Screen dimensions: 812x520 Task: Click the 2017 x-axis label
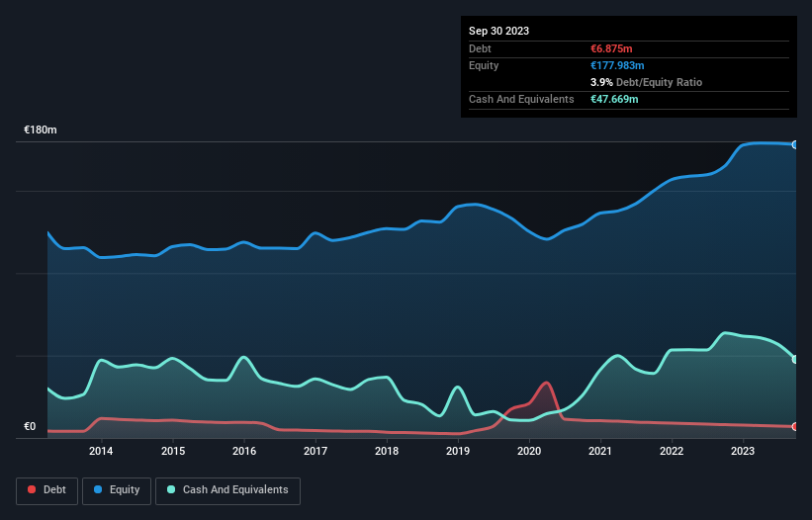316,451
